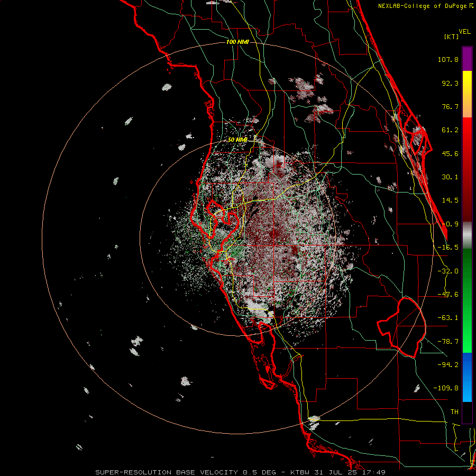This screenshot has height=476, width=476.
Task: Select the 45.6 value on velocity scale
Action: click(x=450, y=153)
